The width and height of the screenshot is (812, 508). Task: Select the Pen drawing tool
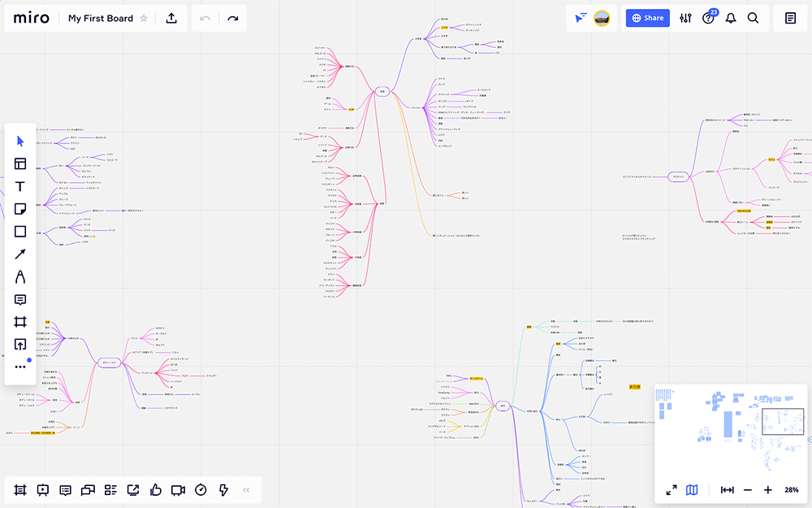[x=20, y=277]
